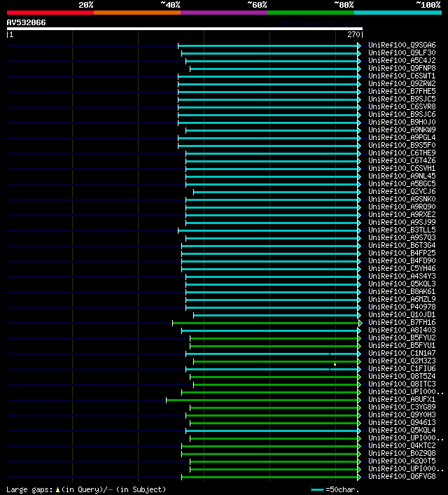Select the UniRef100_Q4KTC2 label

click(402, 445)
